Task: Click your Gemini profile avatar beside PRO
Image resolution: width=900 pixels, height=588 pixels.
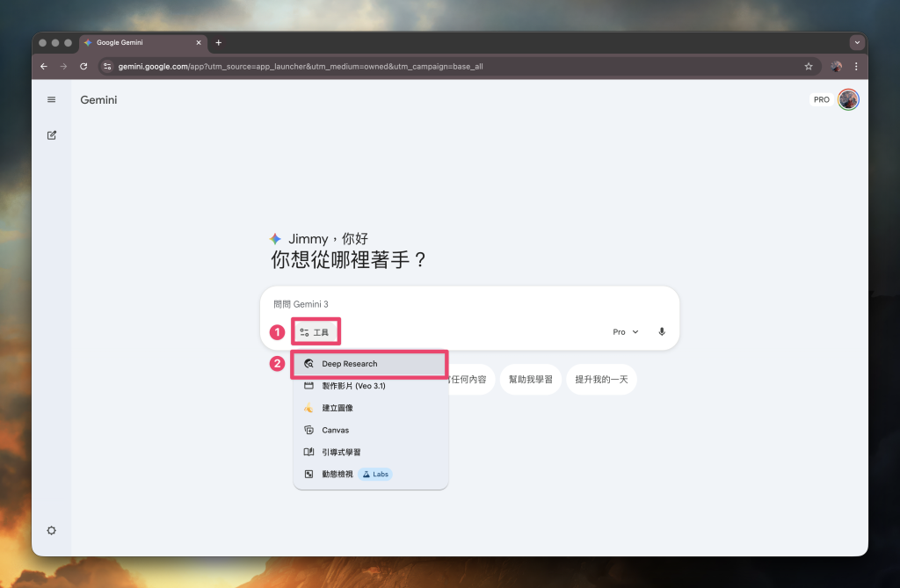Action: pyautogui.click(x=847, y=99)
